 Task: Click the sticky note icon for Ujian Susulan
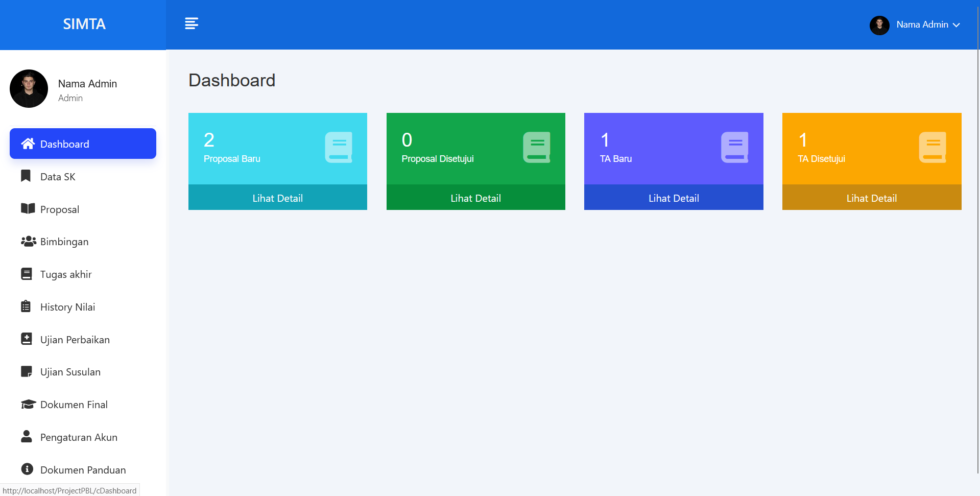pos(27,371)
